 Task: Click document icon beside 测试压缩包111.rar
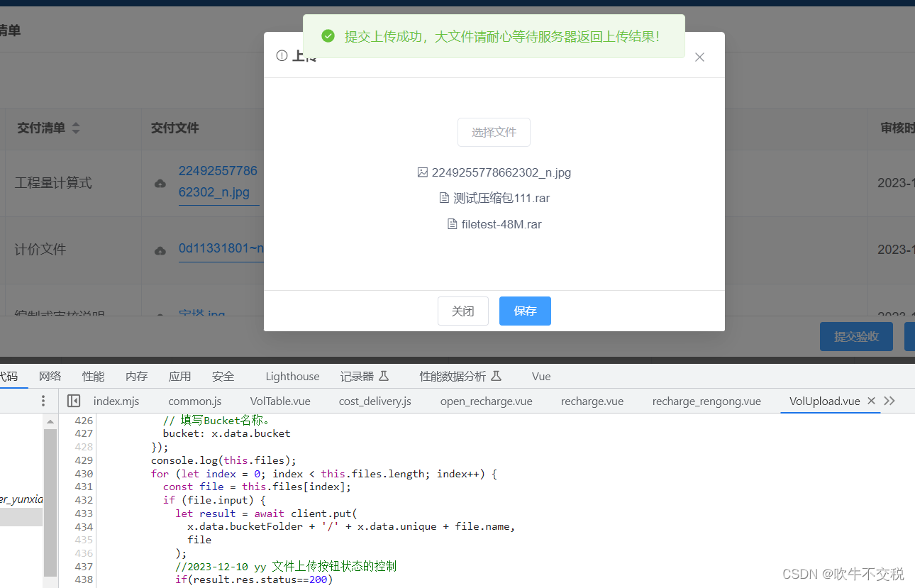click(x=444, y=198)
